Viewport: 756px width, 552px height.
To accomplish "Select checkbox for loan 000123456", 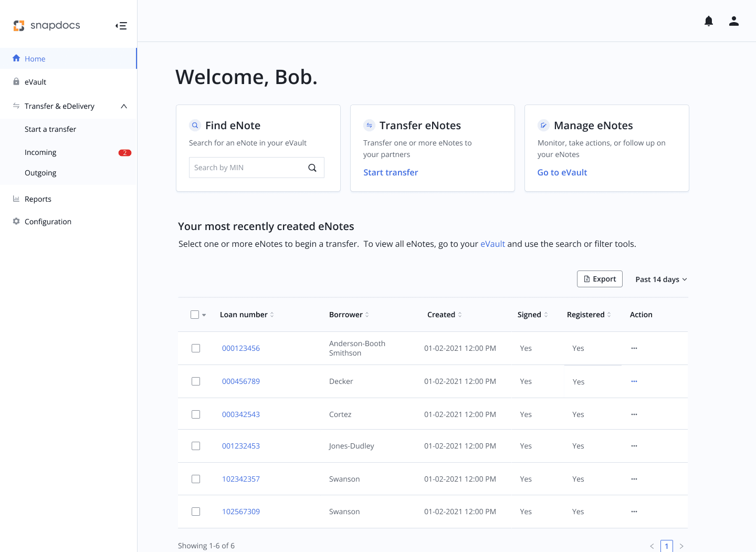I will pyautogui.click(x=196, y=348).
